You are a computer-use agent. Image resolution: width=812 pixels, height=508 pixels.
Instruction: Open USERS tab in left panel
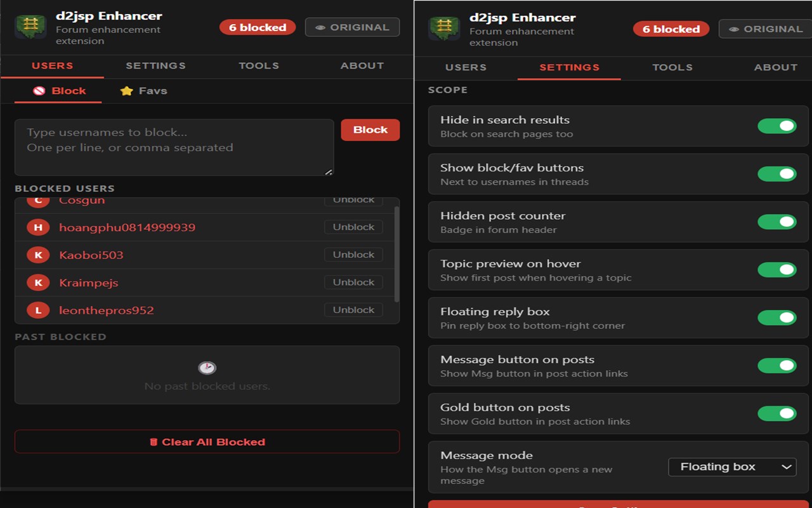[x=53, y=66]
